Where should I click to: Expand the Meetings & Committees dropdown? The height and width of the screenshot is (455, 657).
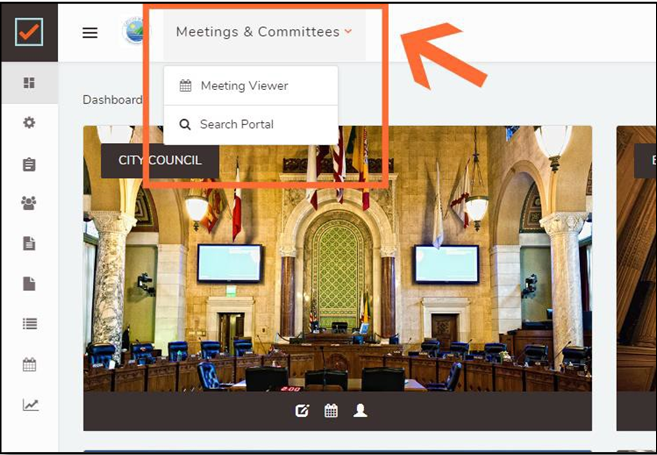pos(264,32)
